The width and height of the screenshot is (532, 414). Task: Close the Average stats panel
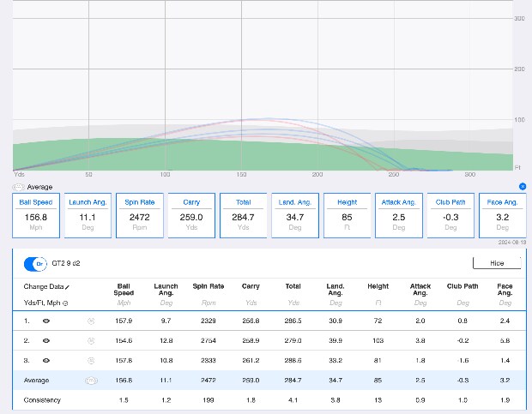523,186
